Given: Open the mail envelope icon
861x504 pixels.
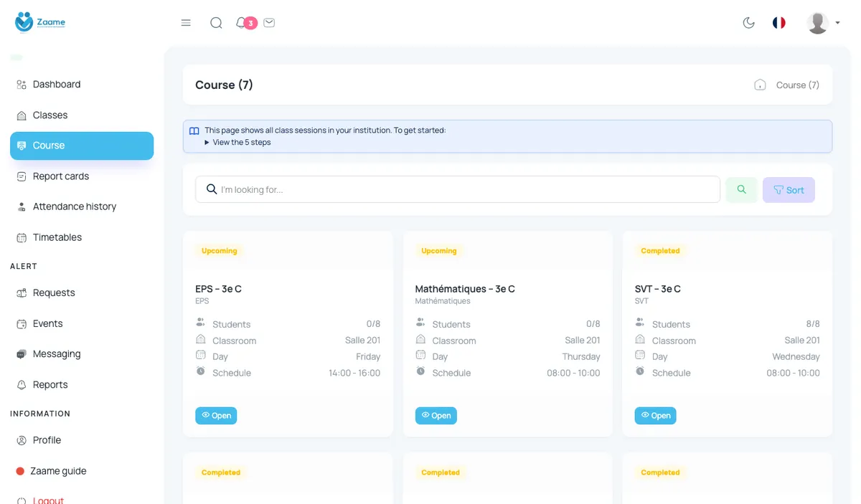Looking at the screenshot, I should click(x=269, y=23).
